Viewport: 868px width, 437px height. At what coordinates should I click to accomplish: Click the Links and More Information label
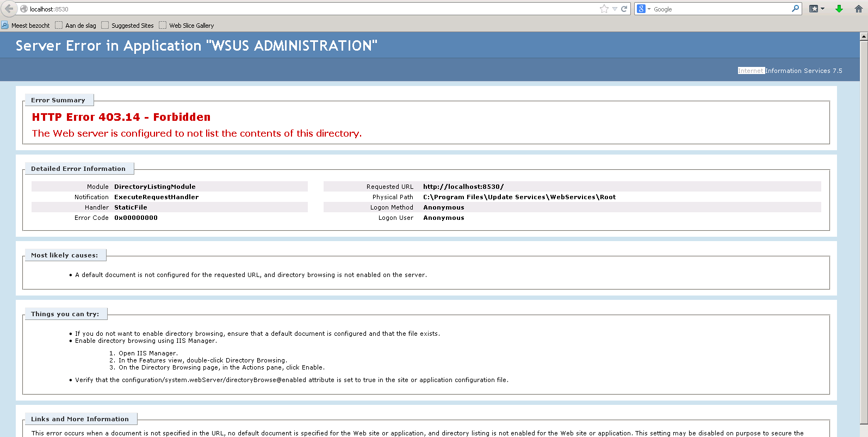pos(80,419)
